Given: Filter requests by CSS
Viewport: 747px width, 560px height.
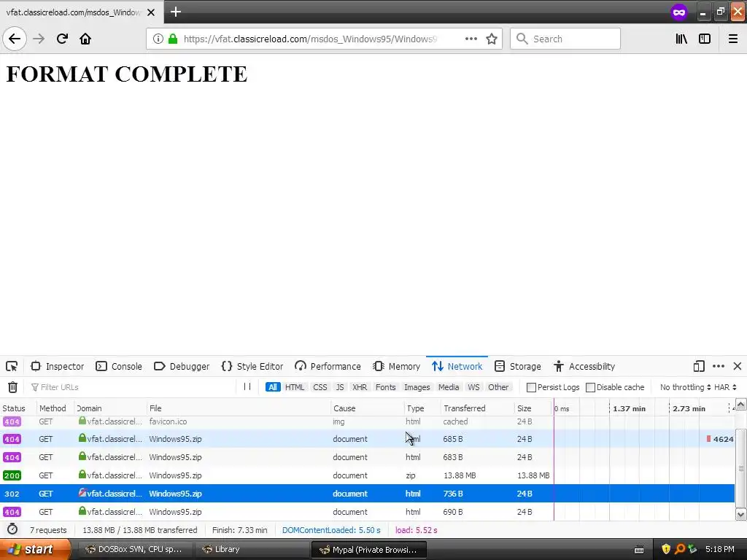Looking at the screenshot, I should click(x=320, y=387).
